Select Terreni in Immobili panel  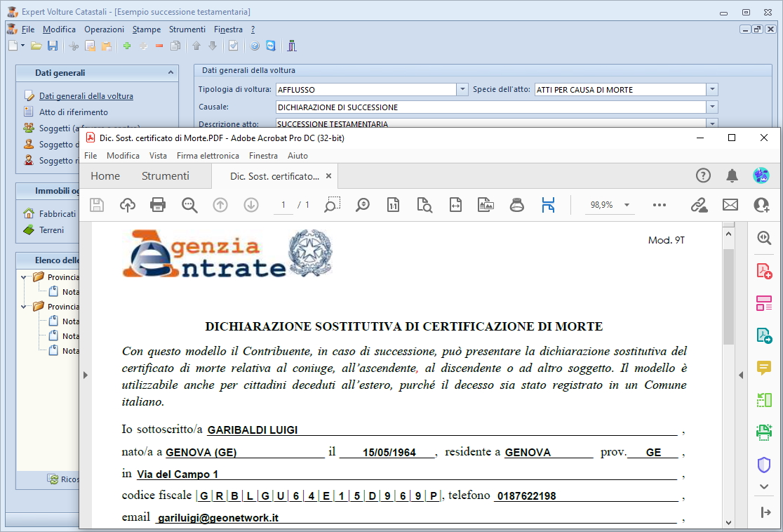coord(51,230)
